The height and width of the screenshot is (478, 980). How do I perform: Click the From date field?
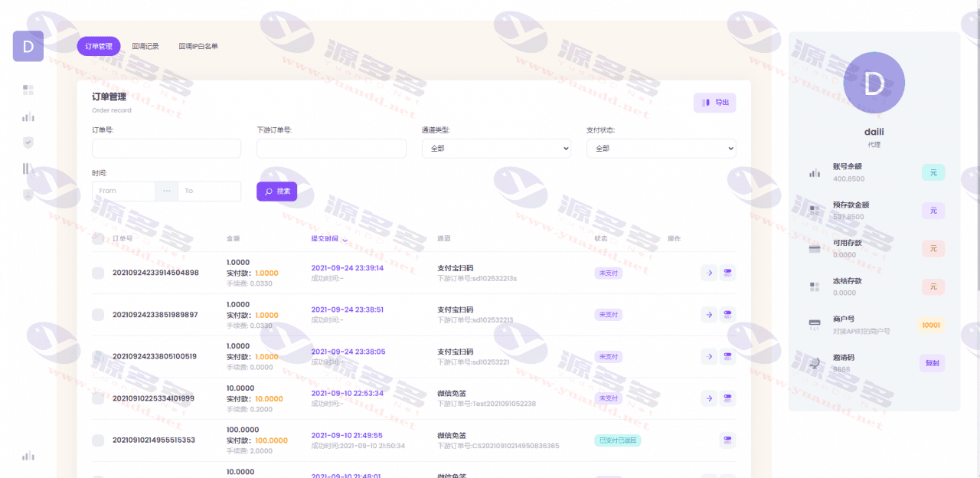pos(123,191)
